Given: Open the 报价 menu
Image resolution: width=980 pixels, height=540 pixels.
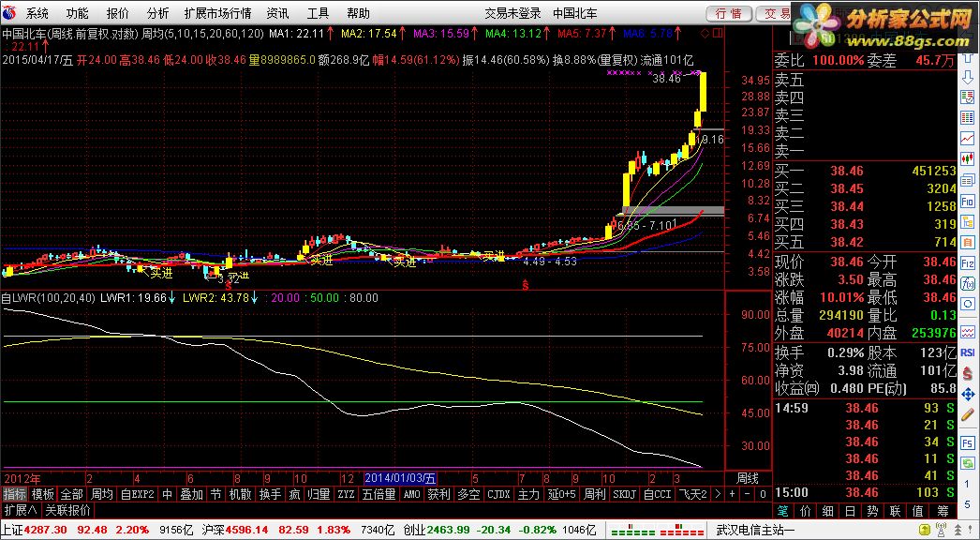Looking at the screenshot, I should pyautogui.click(x=118, y=13).
